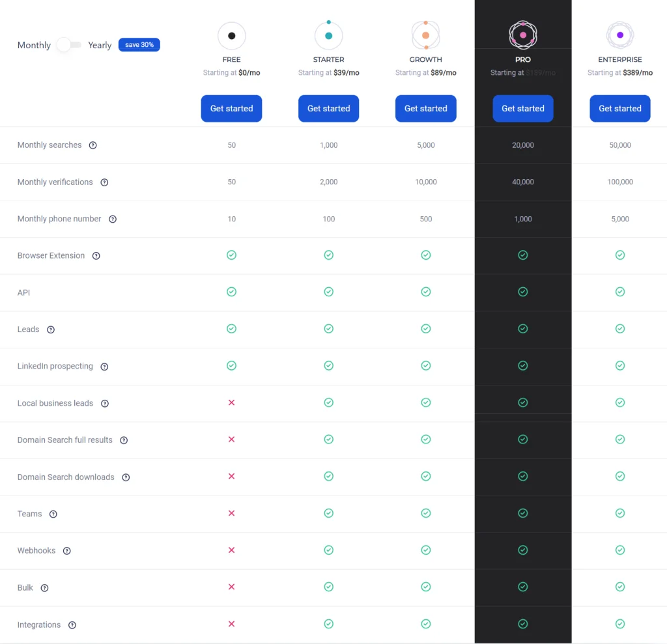Choose Get started for the Growth plan
This screenshot has height=644, width=667.
tap(425, 109)
